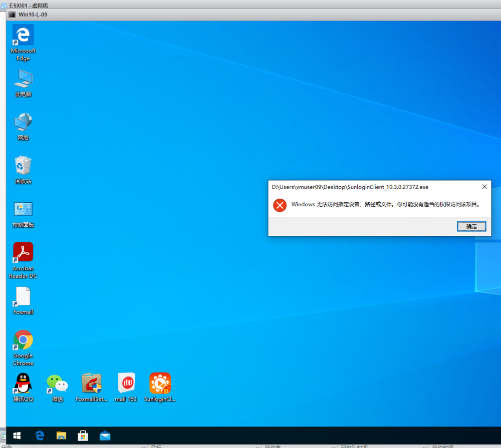Select the FoxmailSetup installer icon
The height and width of the screenshot is (448, 501).
click(91, 387)
